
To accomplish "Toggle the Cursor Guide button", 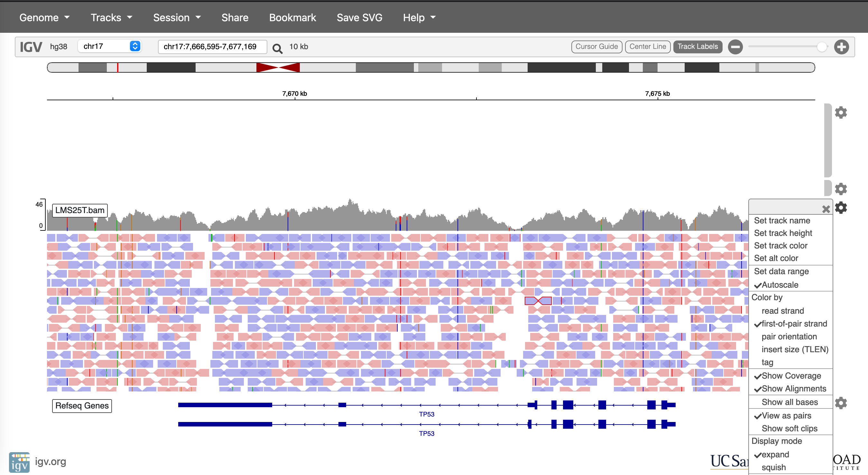I will (596, 47).
